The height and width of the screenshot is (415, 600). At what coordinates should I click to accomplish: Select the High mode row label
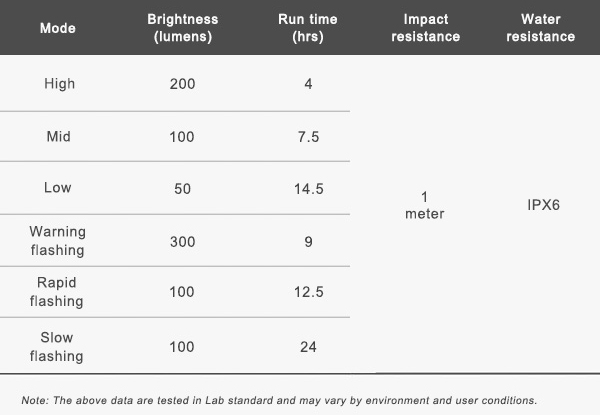(58, 84)
